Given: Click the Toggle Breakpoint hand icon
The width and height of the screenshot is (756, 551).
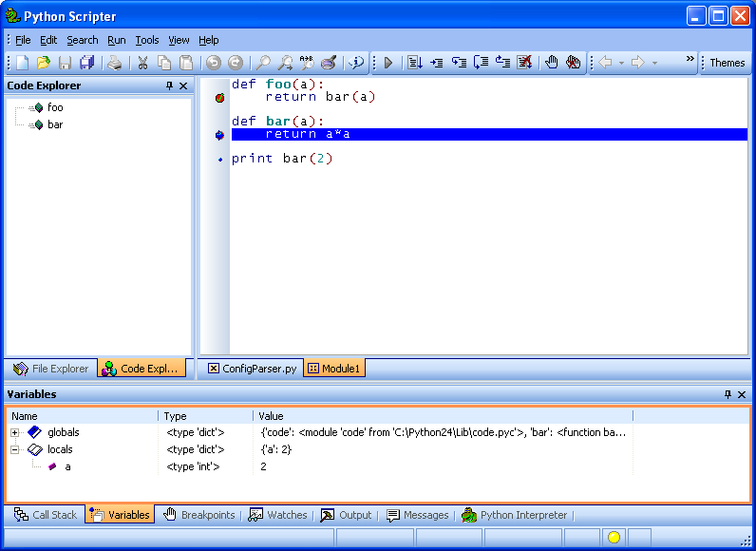Looking at the screenshot, I should 552,63.
